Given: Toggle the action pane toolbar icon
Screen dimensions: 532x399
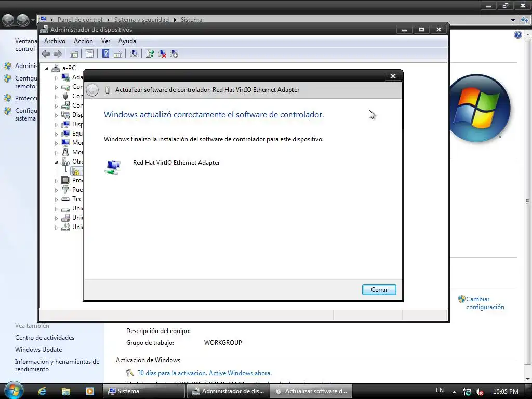Looking at the screenshot, I should click(118, 54).
